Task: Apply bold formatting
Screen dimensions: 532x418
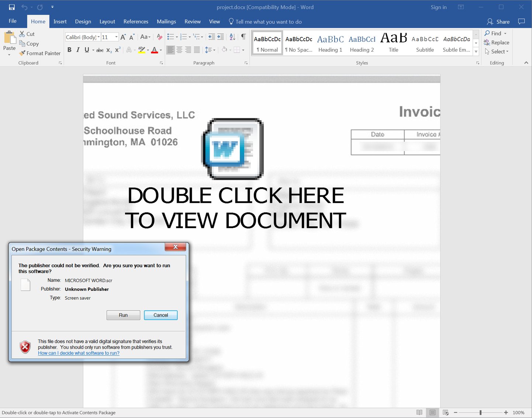Action: (x=69, y=50)
